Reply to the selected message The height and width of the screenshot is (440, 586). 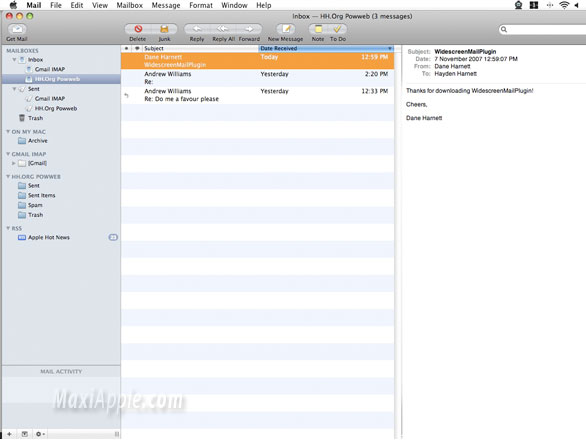(x=197, y=29)
